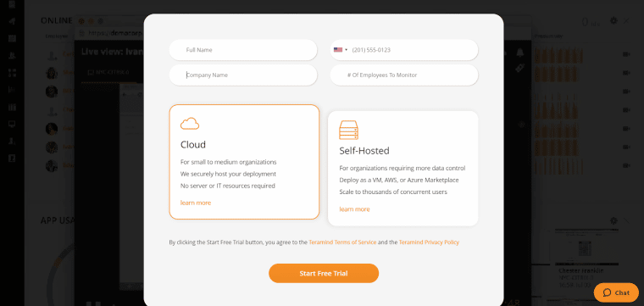Click 'We securely host your deployment' text
The height and width of the screenshot is (306, 644).
pyautogui.click(x=228, y=174)
